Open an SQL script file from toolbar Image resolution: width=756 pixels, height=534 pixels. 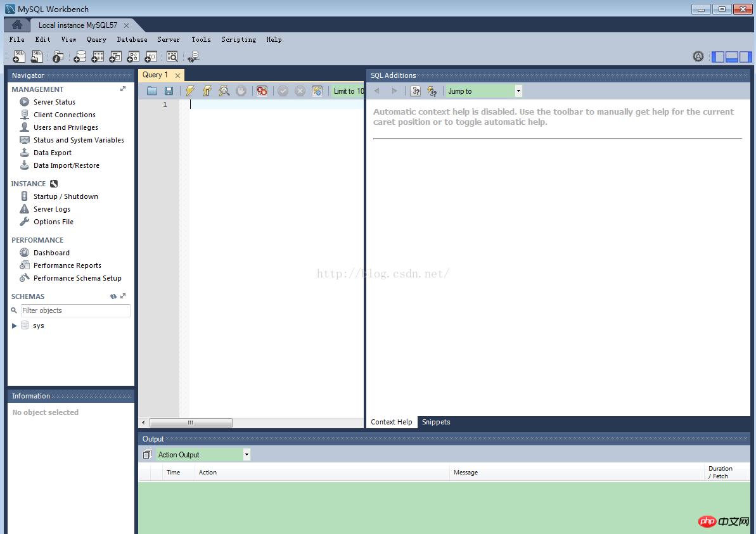pyautogui.click(x=37, y=56)
